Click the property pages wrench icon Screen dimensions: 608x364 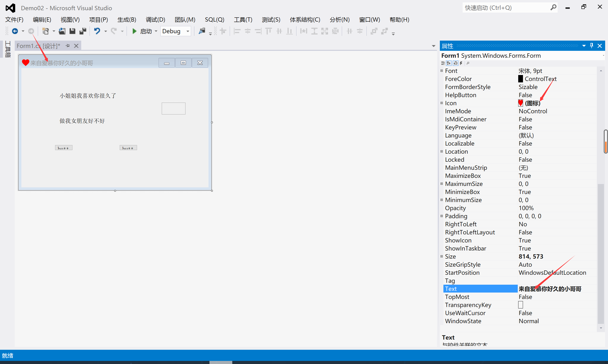tap(468, 63)
